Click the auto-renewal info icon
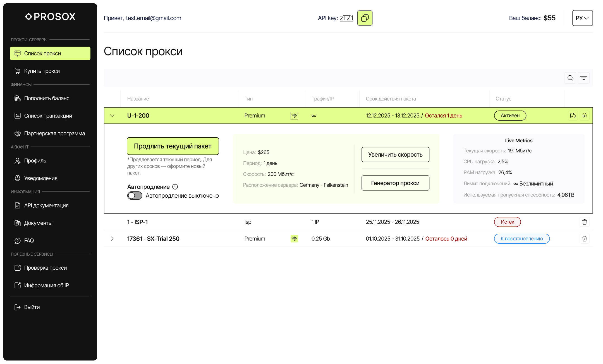Viewport: 603px width, 364px height. (175, 187)
